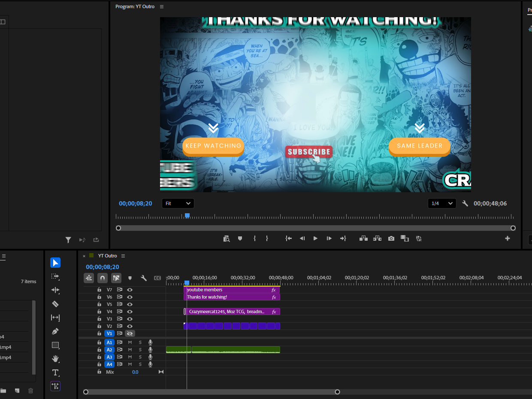Select the youtube members clip

tap(232, 290)
